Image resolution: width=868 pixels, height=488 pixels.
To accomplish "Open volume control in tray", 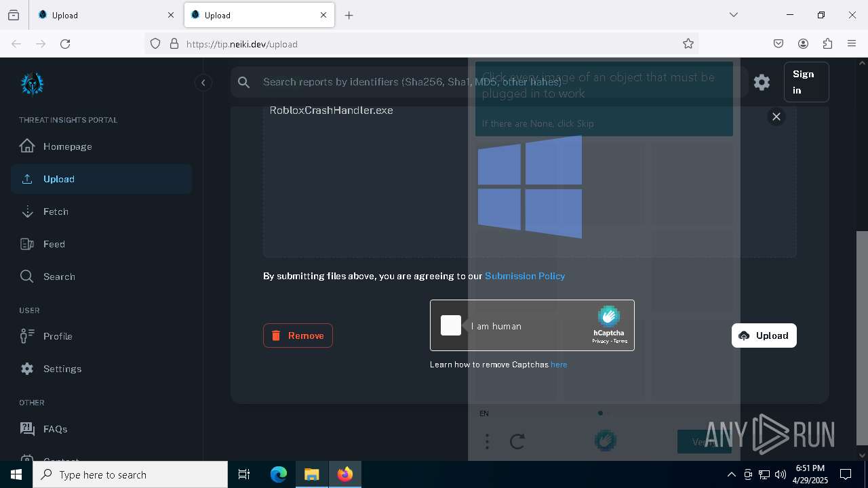I will click(781, 474).
